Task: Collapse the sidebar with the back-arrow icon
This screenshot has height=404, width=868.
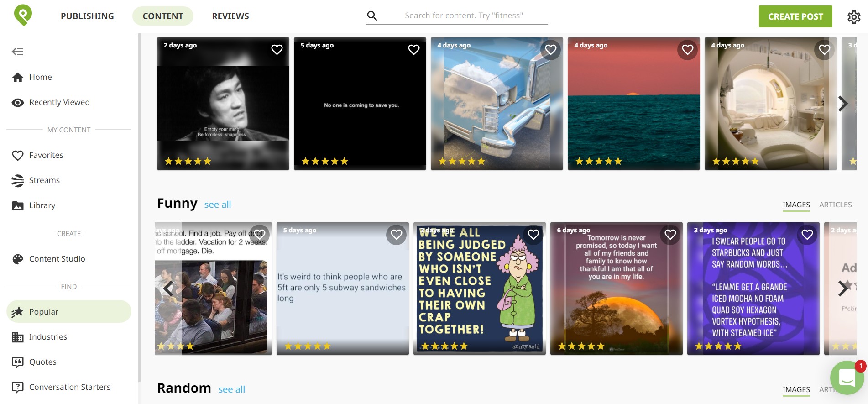Action: coord(17,52)
